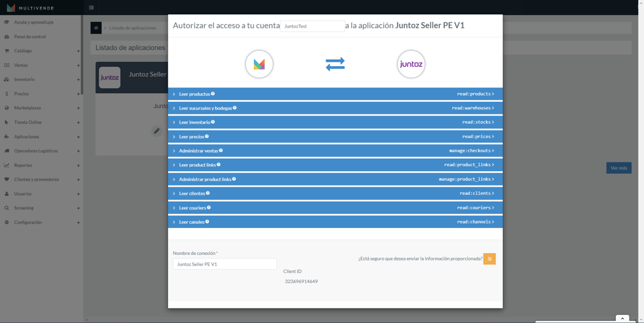644x323 pixels.
Task: Click help icon next to Leer sucursales y bodegas
Action: coord(235,107)
